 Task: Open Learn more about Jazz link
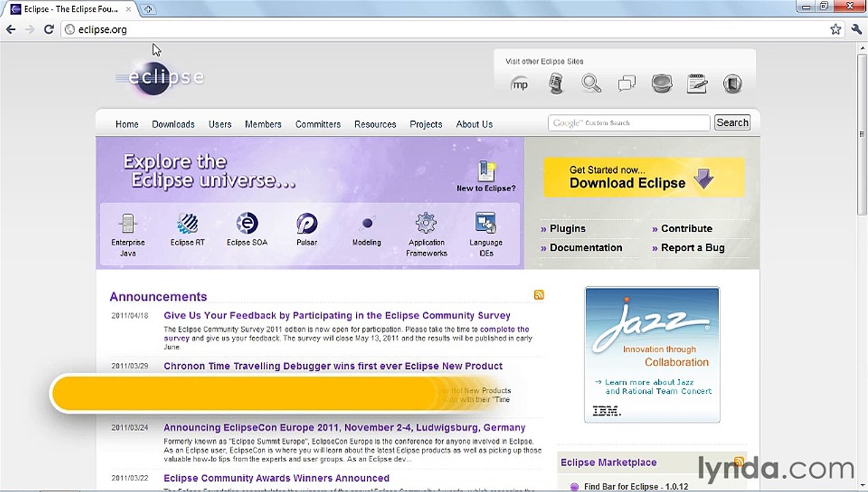[x=653, y=387]
